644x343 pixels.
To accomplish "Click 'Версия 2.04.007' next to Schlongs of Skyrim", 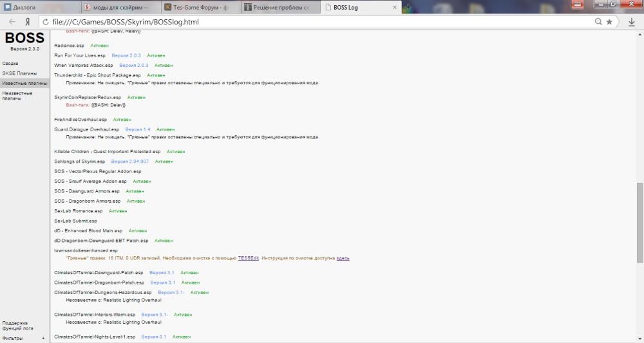I will 130,162.
